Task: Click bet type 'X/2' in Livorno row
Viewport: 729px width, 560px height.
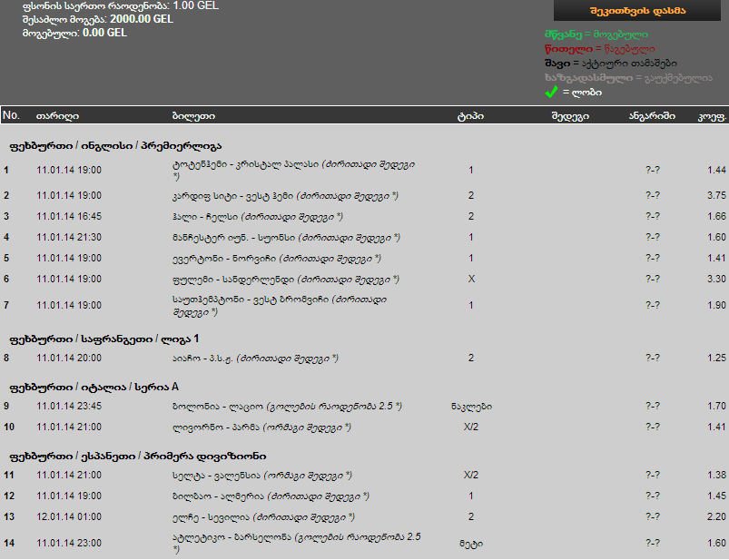Action: pos(471,427)
